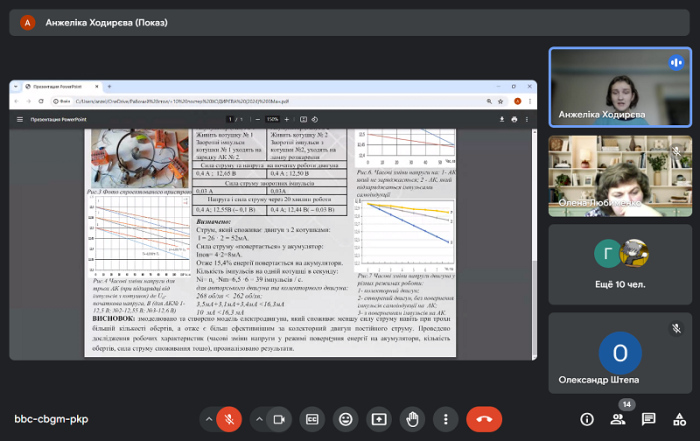Toggle the camera on or off

click(x=279, y=419)
